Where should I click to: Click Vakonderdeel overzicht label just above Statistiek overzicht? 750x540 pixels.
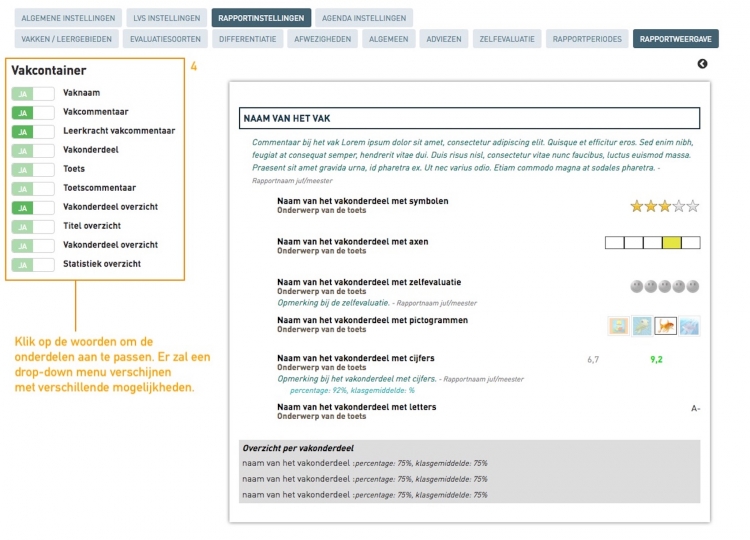coord(110,245)
